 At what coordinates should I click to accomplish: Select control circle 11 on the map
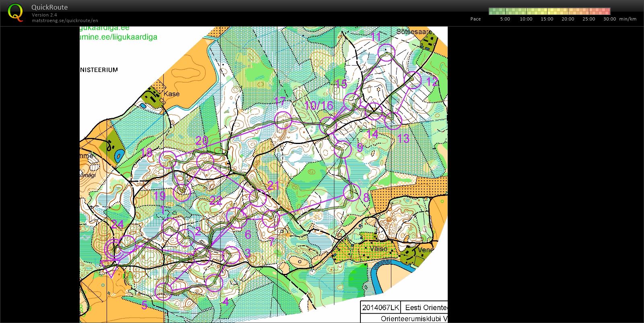(x=386, y=53)
